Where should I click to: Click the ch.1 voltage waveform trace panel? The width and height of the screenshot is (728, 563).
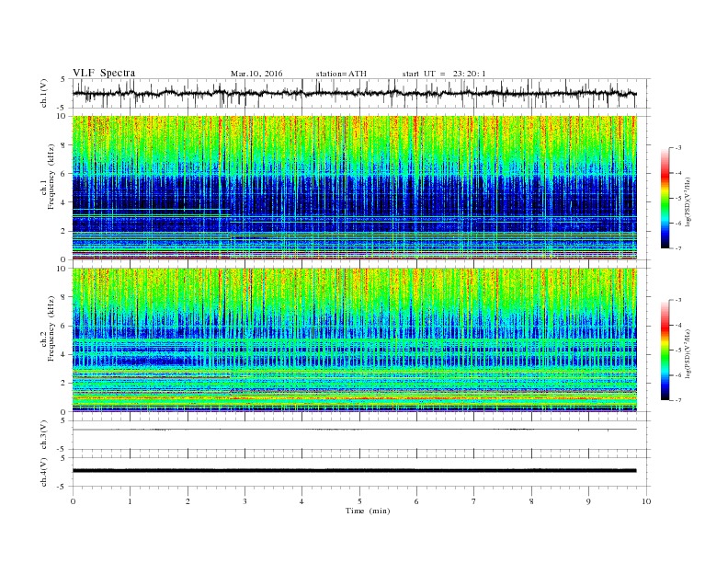coord(361,93)
